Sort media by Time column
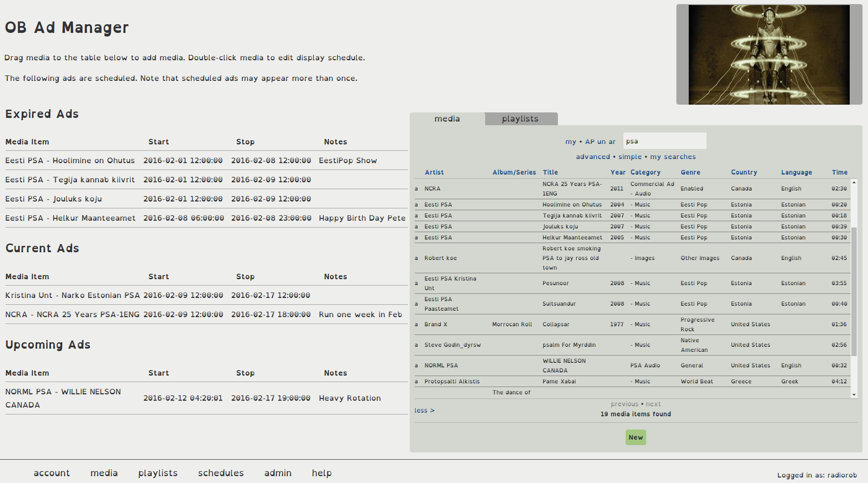 [x=839, y=172]
